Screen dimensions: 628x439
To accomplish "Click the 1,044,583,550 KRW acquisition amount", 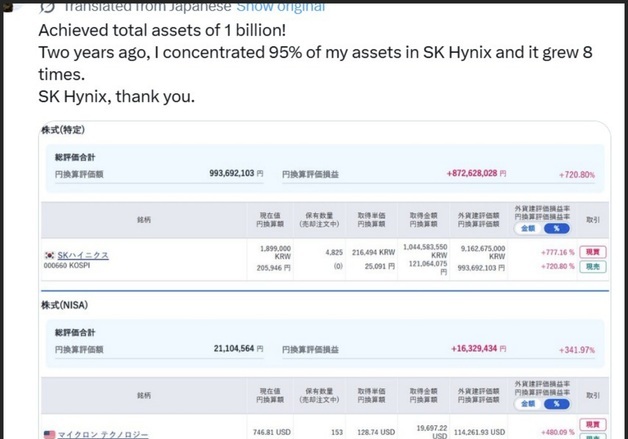I will [425, 251].
